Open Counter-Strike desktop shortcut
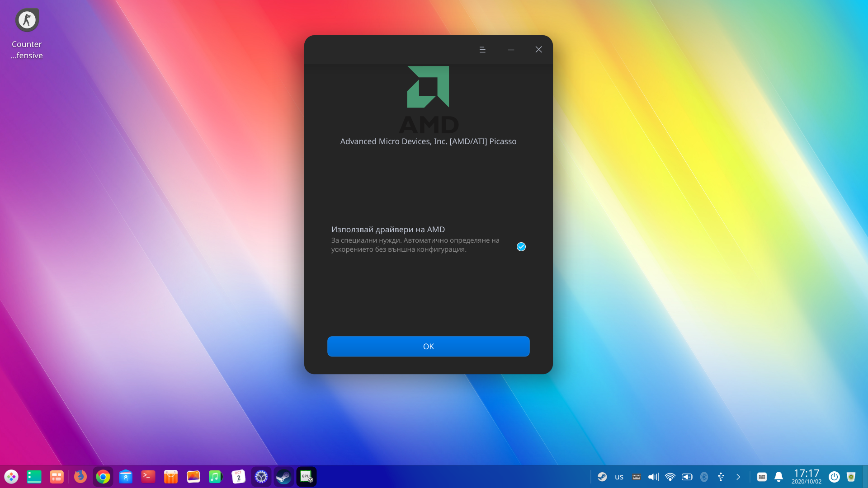 [27, 34]
